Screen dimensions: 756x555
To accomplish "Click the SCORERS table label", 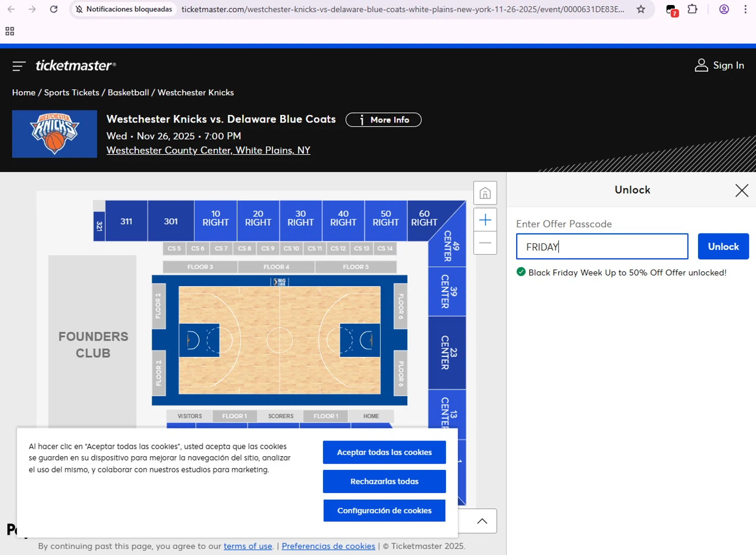I will (x=281, y=416).
